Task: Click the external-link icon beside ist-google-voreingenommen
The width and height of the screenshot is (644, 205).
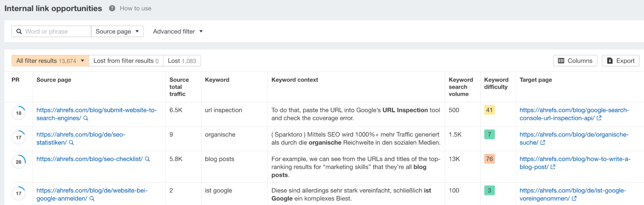Action: pos(574,198)
